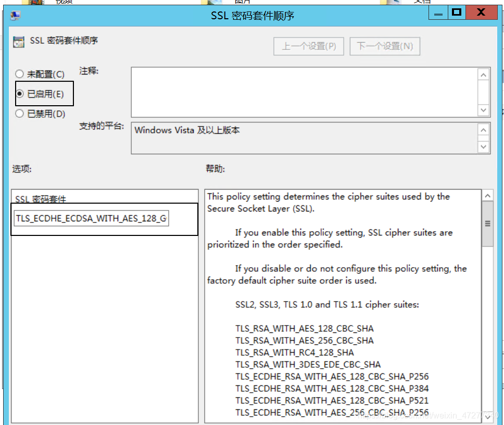504x425 pixels.
Task: Click the 上一个设置(P) button
Action: click(x=308, y=46)
